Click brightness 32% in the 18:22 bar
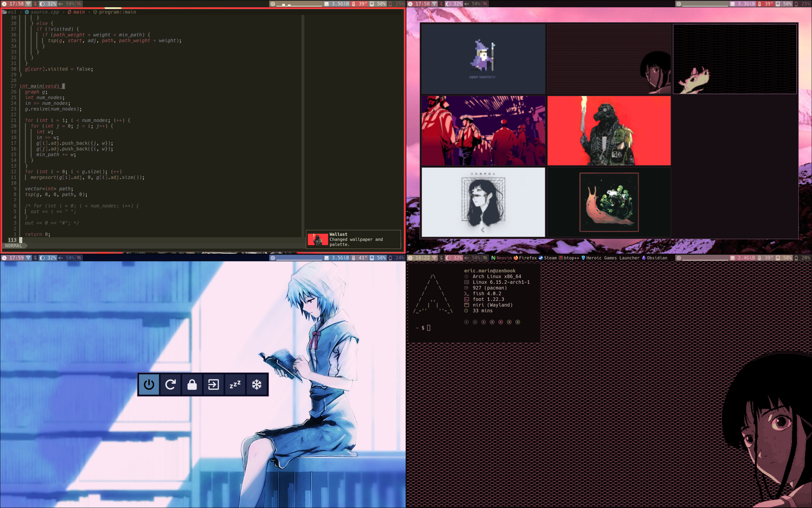 pos(454,258)
